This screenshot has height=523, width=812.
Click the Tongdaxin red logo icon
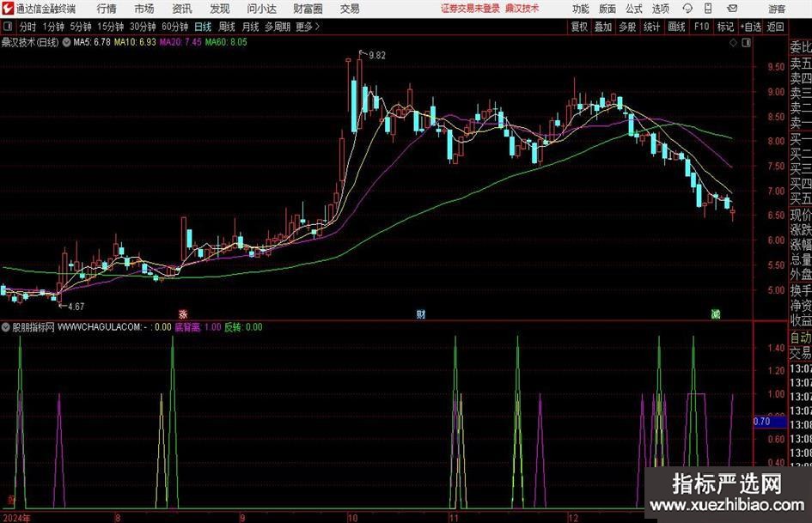(x=7, y=9)
